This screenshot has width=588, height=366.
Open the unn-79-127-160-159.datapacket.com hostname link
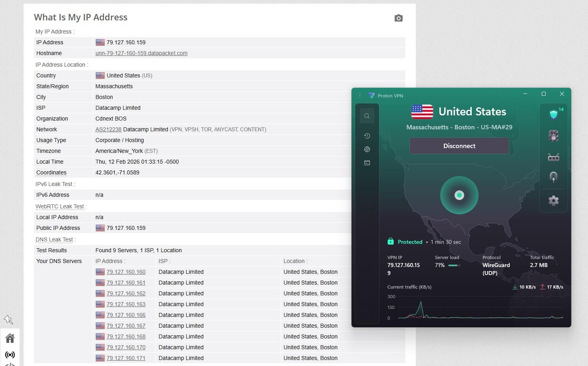(141, 53)
